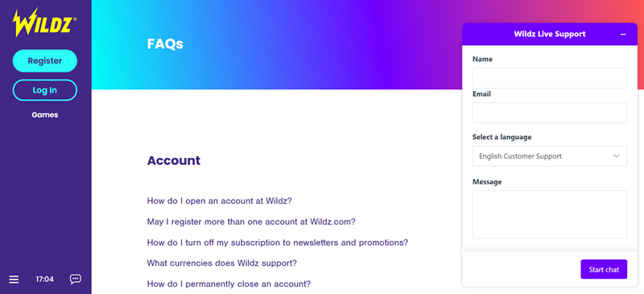Click the 17:04 clock display
The width and height of the screenshot is (644, 294).
click(45, 280)
